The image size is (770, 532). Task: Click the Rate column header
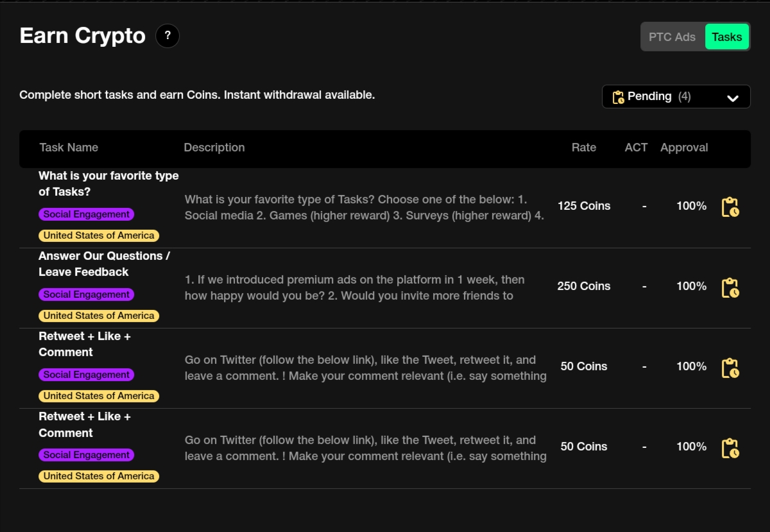tap(584, 148)
